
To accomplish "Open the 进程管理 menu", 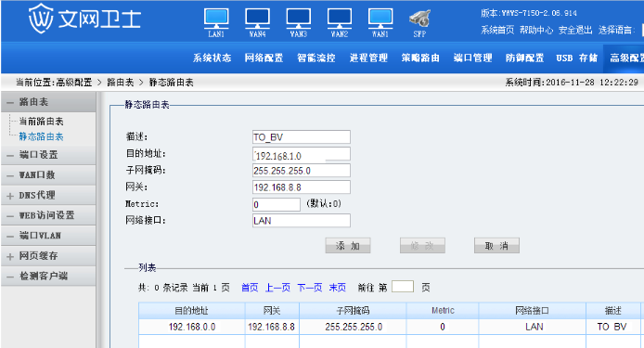I will [368, 58].
